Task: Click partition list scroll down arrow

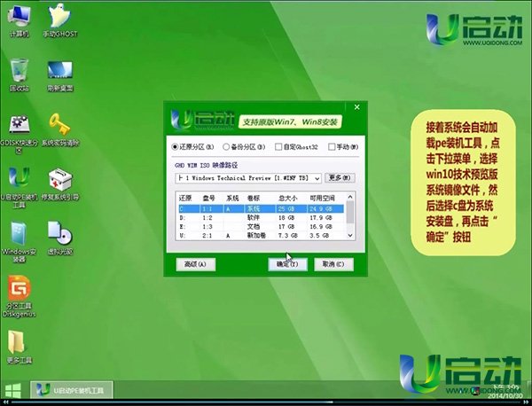Action: pos(350,236)
